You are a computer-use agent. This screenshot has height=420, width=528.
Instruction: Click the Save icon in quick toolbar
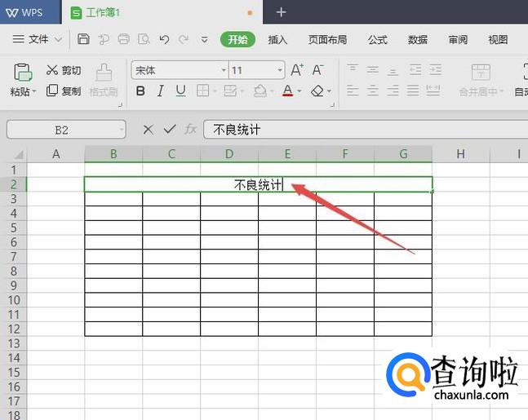83,39
